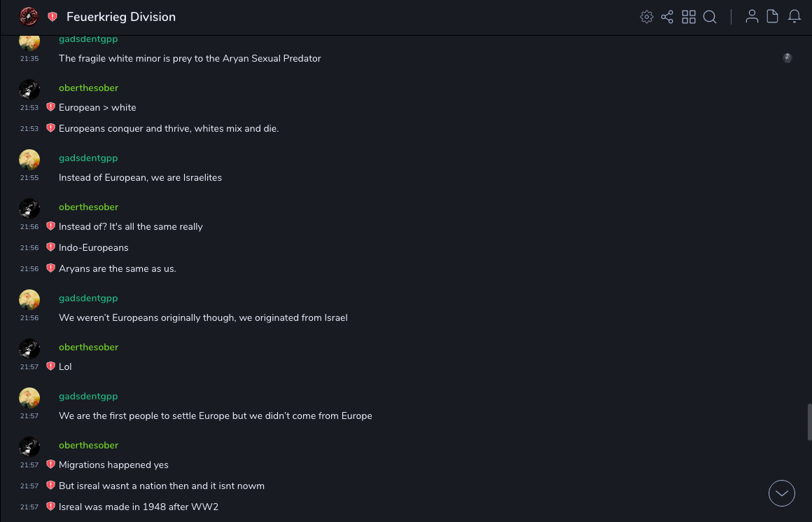Image resolution: width=812 pixels, height=522 pixels.
Task: Open the notifications bell icon
Action: coord(794,17)
